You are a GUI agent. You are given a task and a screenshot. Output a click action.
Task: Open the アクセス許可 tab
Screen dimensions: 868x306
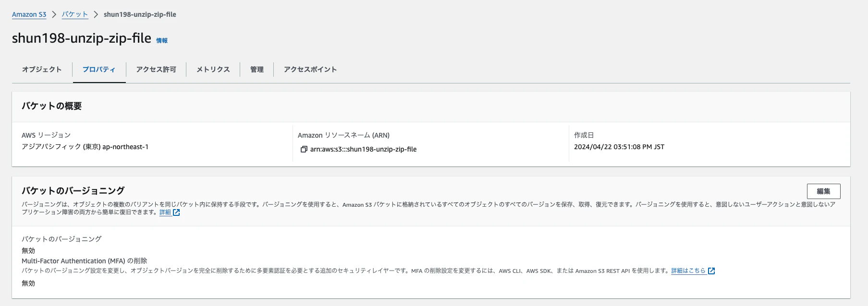point(156,70)
